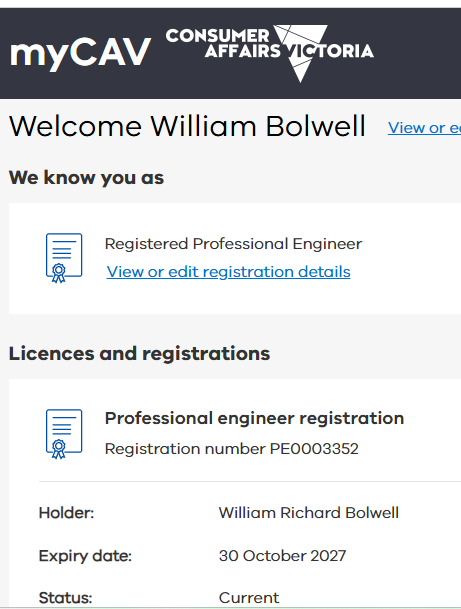
Task: Click the Registered Professional Engineer certificate icon
Action: pos(64,258)
